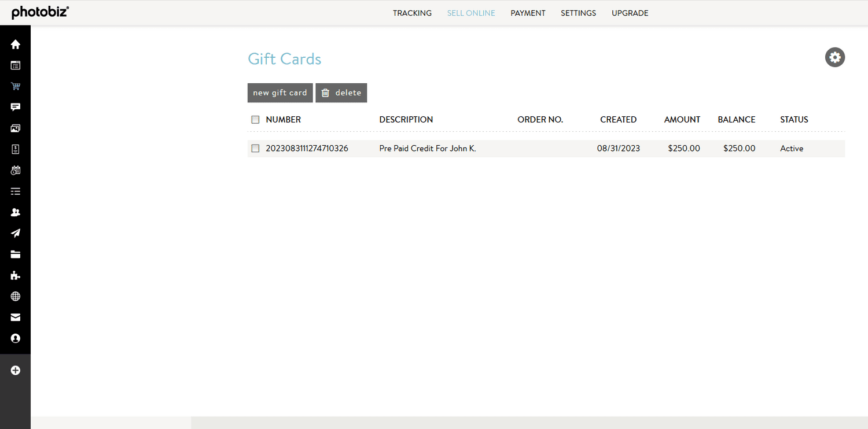
Task: Click the new gift card button
Action: (280, 93)
